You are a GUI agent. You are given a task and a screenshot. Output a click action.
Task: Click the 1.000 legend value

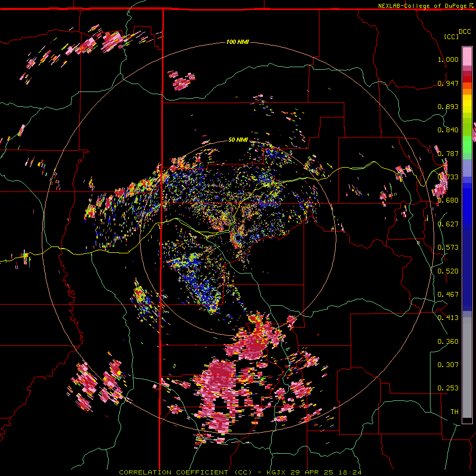(x=448, y=59)
